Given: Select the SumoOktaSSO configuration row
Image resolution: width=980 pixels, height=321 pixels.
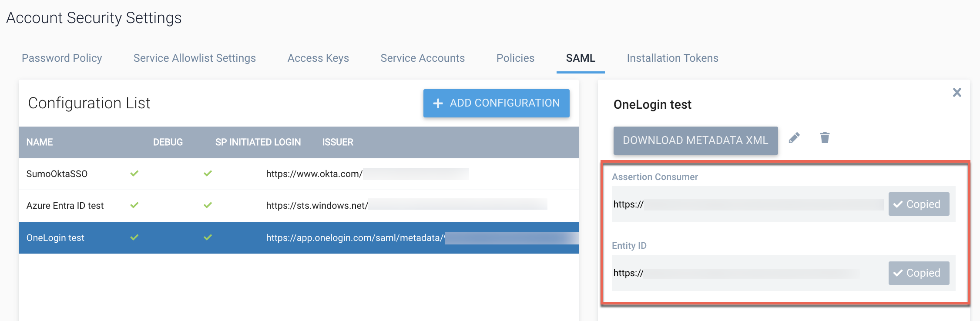Looking at the screenshot, I should (57, 174).
